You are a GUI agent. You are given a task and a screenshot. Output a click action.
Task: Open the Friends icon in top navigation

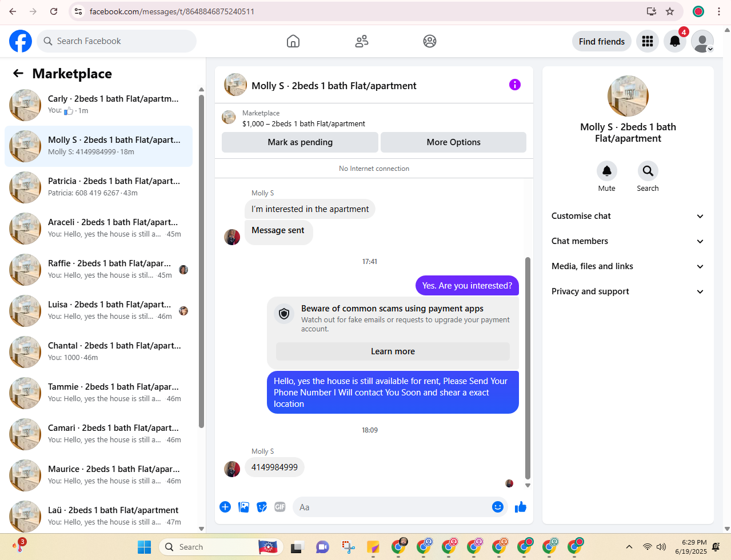tap(362, 41)
